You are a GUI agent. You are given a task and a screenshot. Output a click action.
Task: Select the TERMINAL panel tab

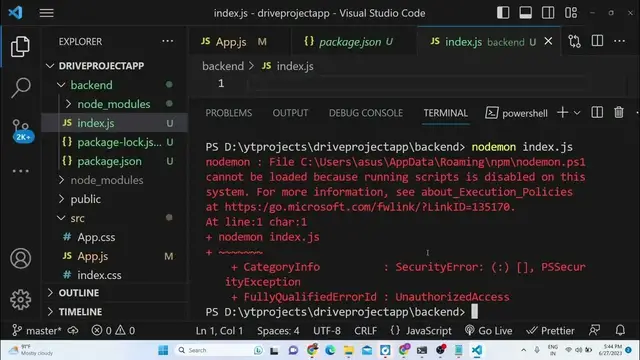(445, 113)
